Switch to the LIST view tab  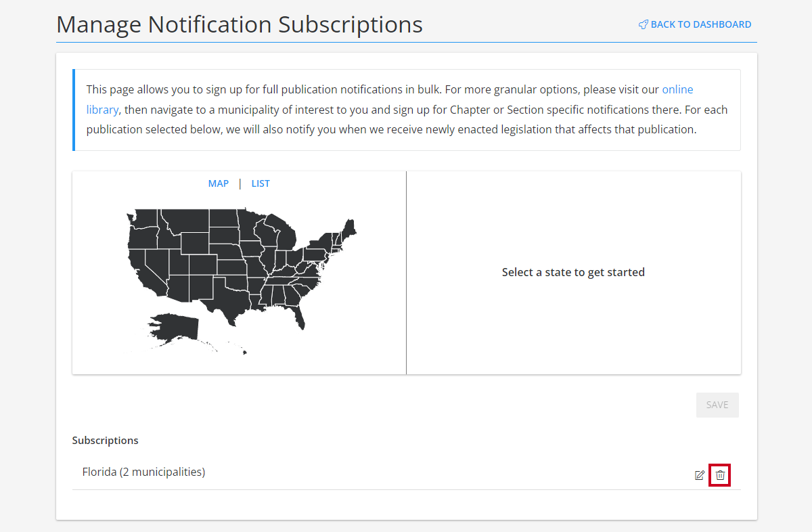click(x=261, y=183)
